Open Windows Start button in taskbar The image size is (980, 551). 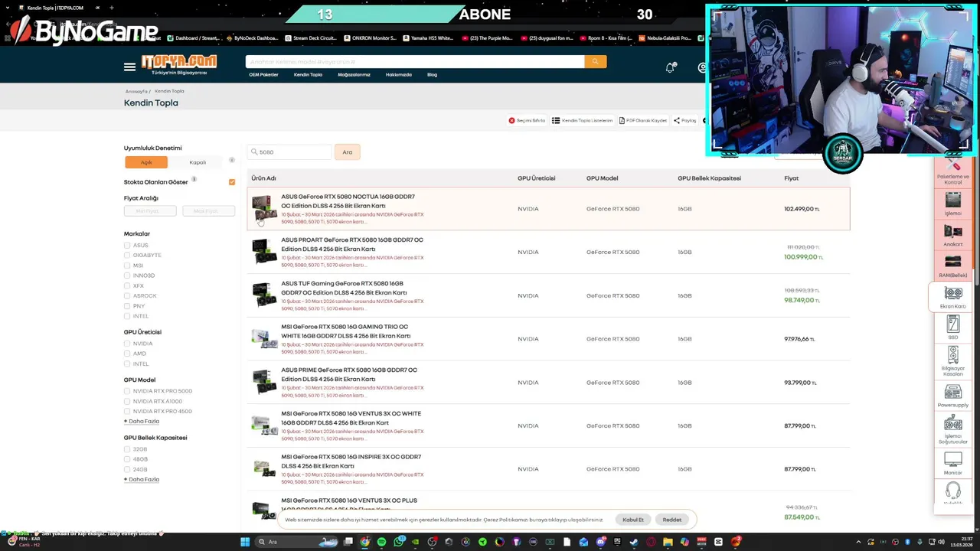(x=245, y=542)
